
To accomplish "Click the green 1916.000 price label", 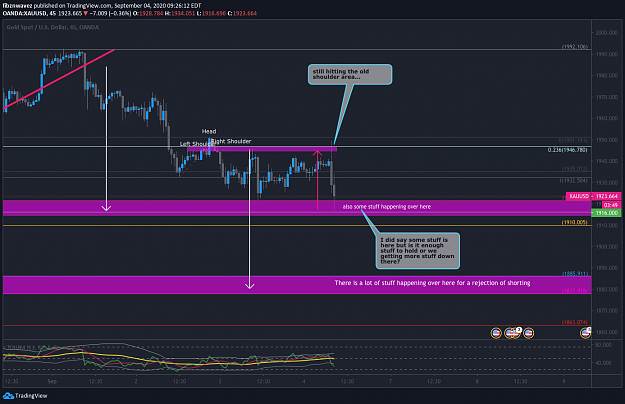I will coord(606,213).
